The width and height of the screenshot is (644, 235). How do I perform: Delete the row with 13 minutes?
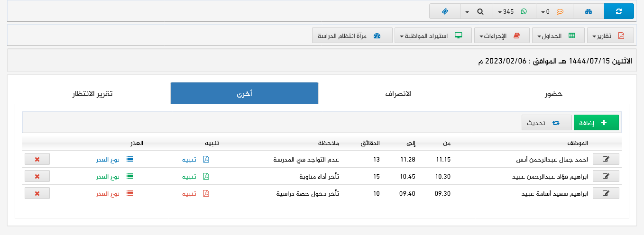pyautogui.click(x=37, y=159)
